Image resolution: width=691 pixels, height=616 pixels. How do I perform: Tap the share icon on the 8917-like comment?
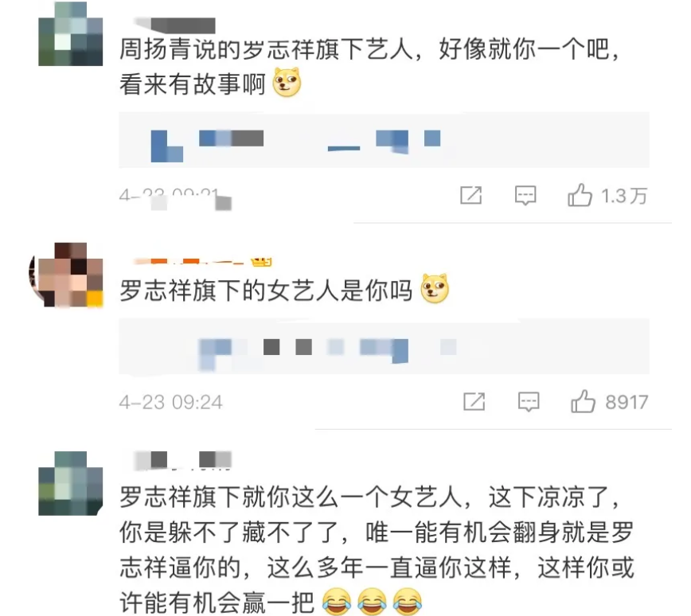(x=474, y=401)
